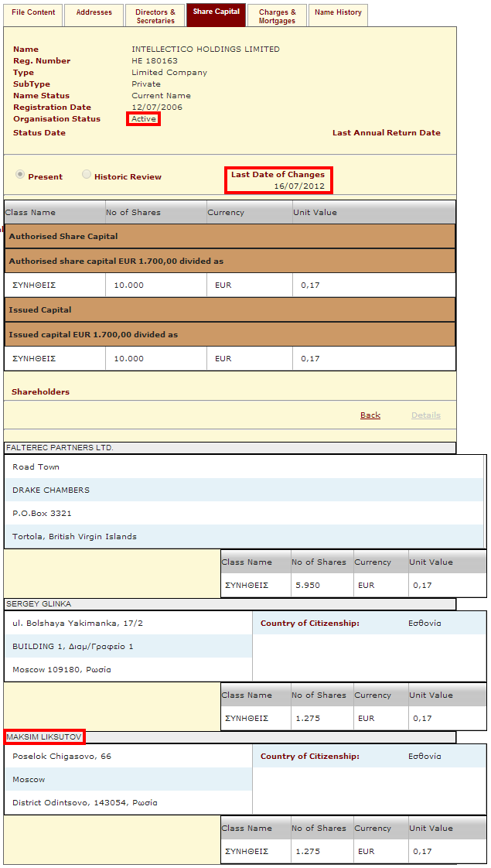The width and height of the screenshot is (491, 868).
Task: Click the Last Annual Return Date label
Action: pyautogui.click(x=387, y=133)
